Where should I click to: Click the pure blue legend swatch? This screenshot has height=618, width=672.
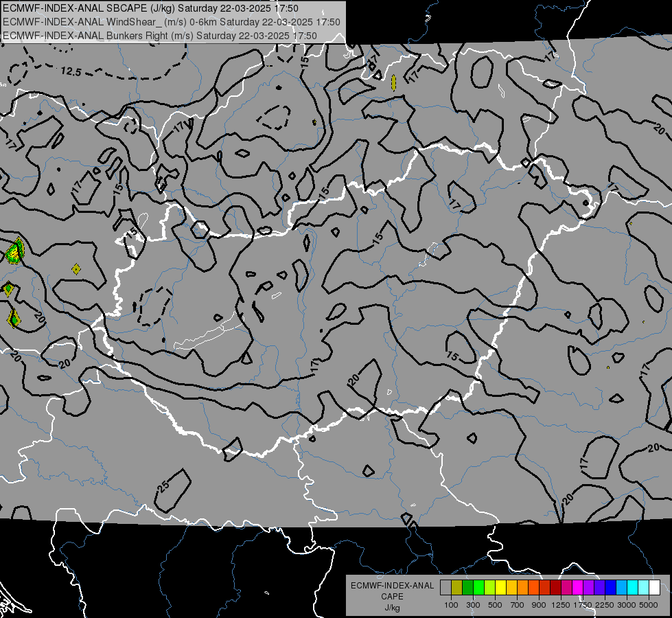pos(611,588)
